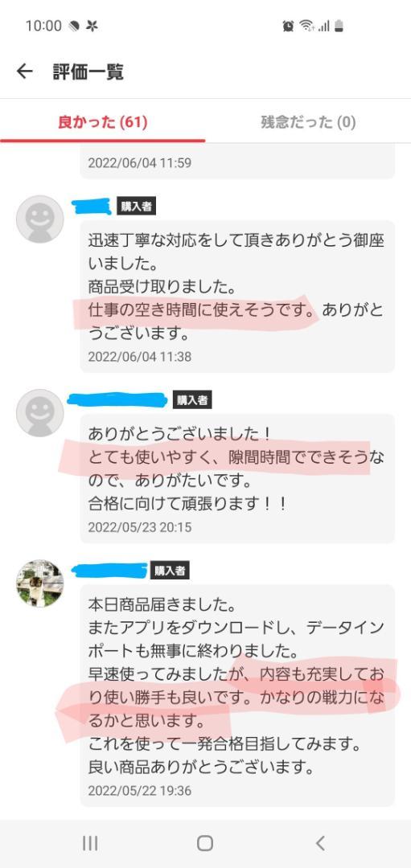Open the review about アプリをダウンロード
411x868 pixels.
point(237,695)
